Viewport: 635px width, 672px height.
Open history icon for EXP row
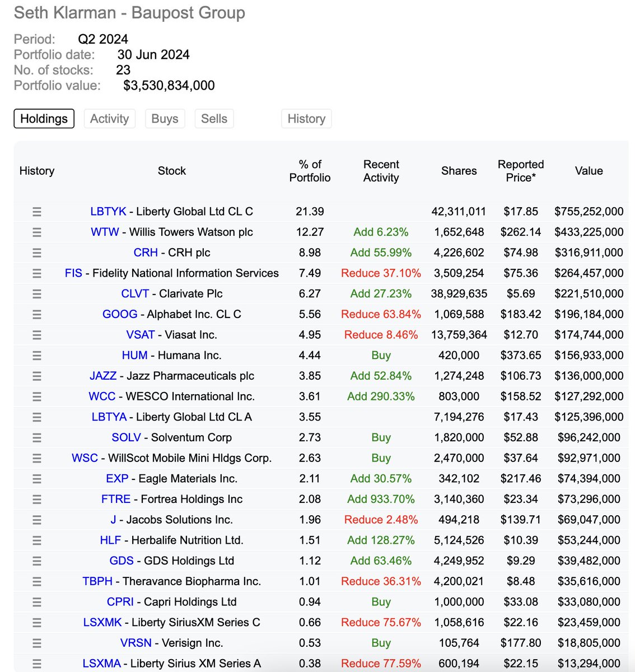tap(37, 479)
